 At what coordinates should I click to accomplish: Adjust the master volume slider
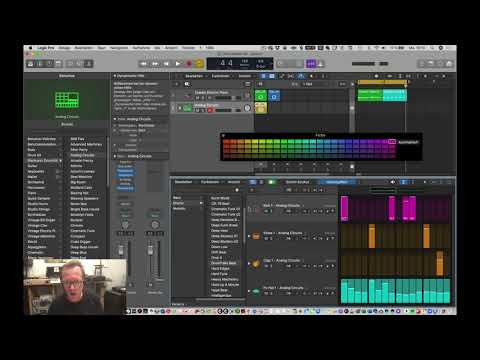[370, 63]
